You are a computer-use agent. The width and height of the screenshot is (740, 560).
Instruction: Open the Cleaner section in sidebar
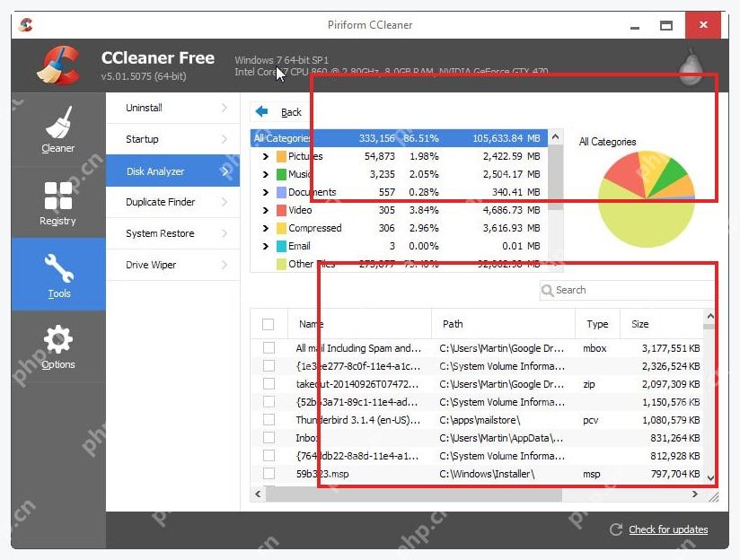[x=57, y=129]
